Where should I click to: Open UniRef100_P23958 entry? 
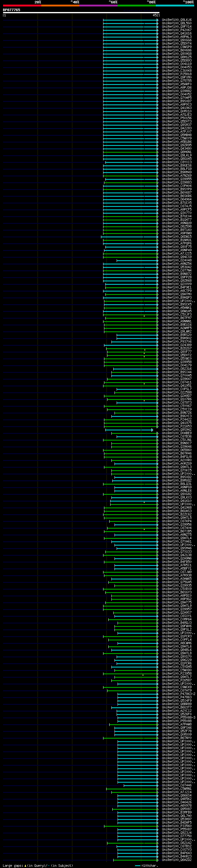click(x=177, y=674)
